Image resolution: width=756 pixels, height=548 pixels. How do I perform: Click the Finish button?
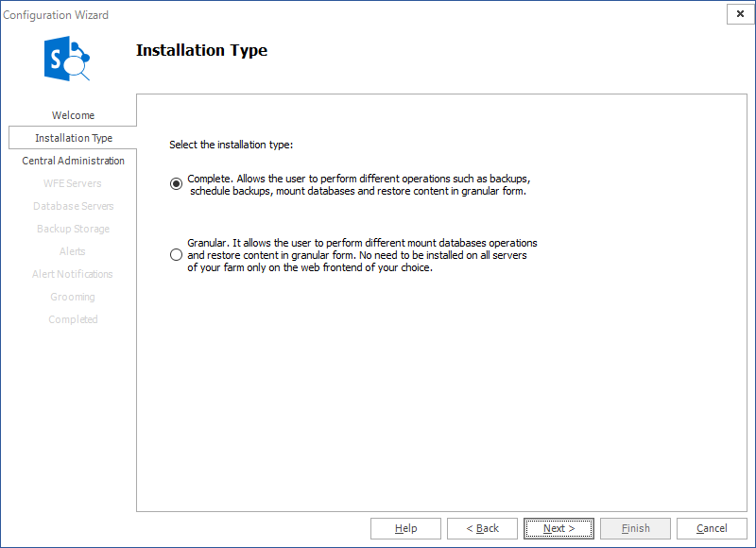click(635, 528)
